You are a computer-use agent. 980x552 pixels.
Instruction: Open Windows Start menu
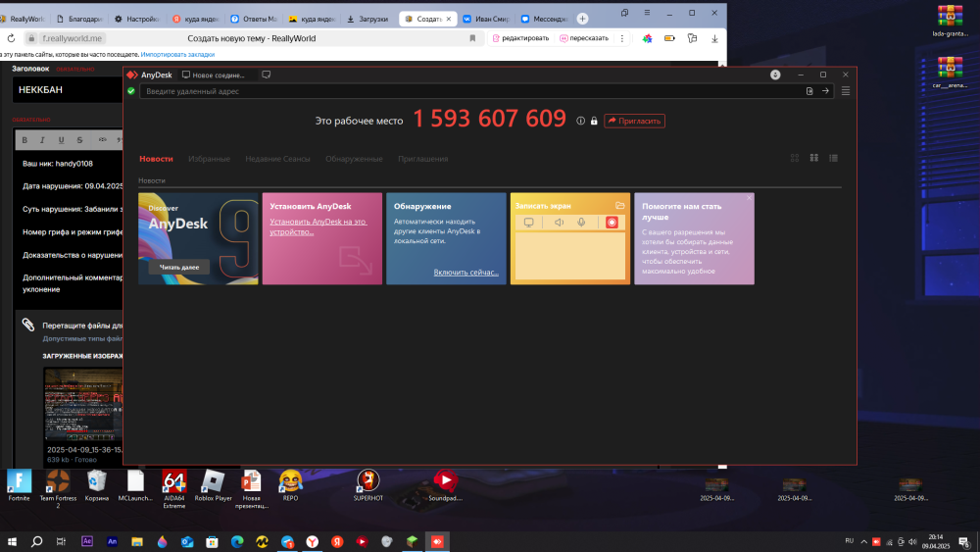(x=12, y=541)
